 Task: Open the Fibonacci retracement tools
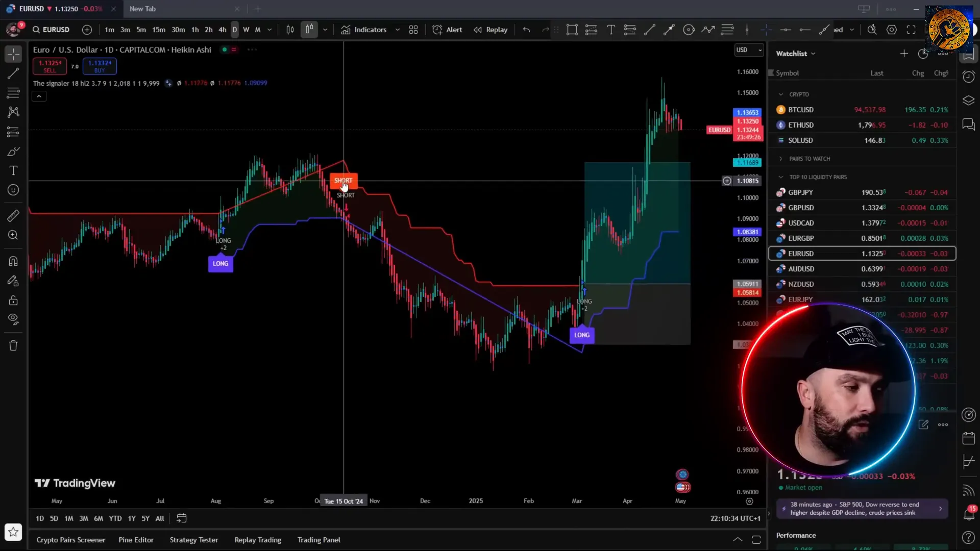pos(13,93)
